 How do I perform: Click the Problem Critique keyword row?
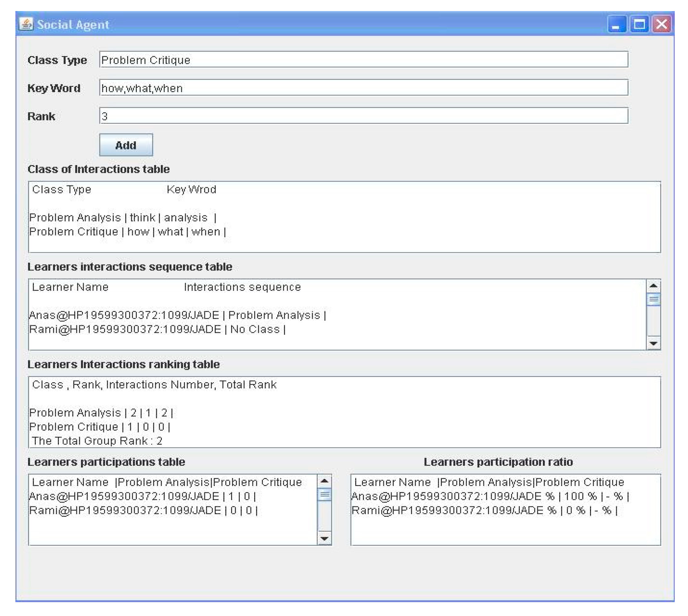(127, 232)
